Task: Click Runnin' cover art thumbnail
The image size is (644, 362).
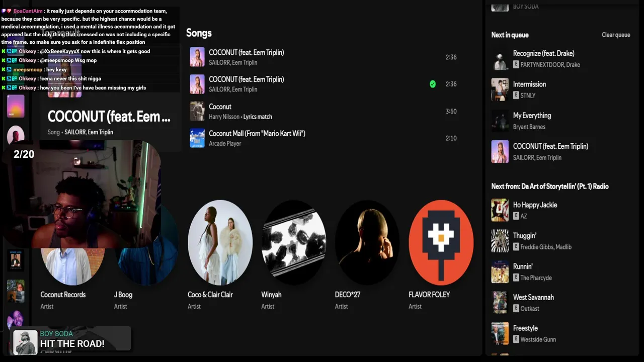Action: 500,272
